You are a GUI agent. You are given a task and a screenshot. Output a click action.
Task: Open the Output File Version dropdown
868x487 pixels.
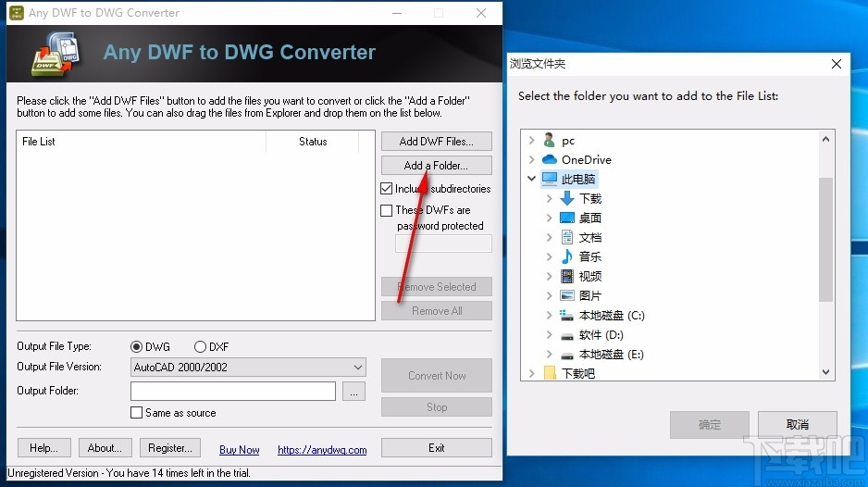(x=248, y=367)
